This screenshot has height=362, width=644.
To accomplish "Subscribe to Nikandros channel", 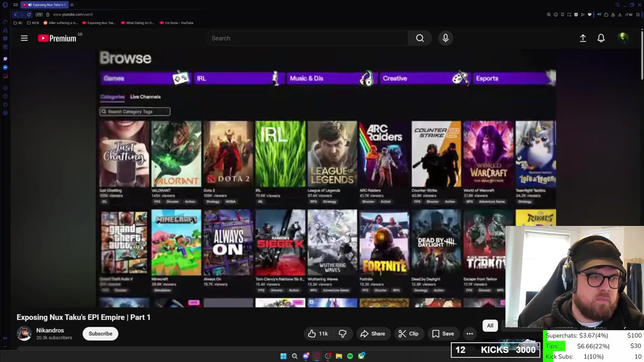I will (x=101, y=334).
